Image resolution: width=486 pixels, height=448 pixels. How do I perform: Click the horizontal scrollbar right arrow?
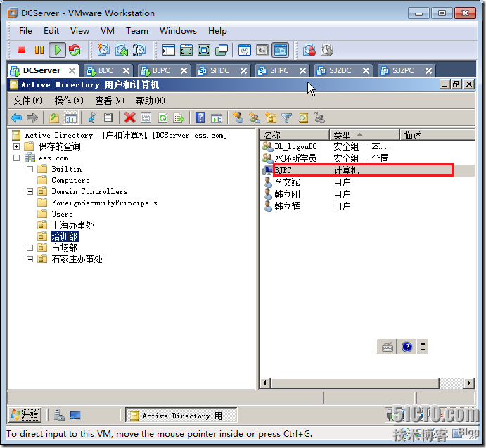point(469,383)
